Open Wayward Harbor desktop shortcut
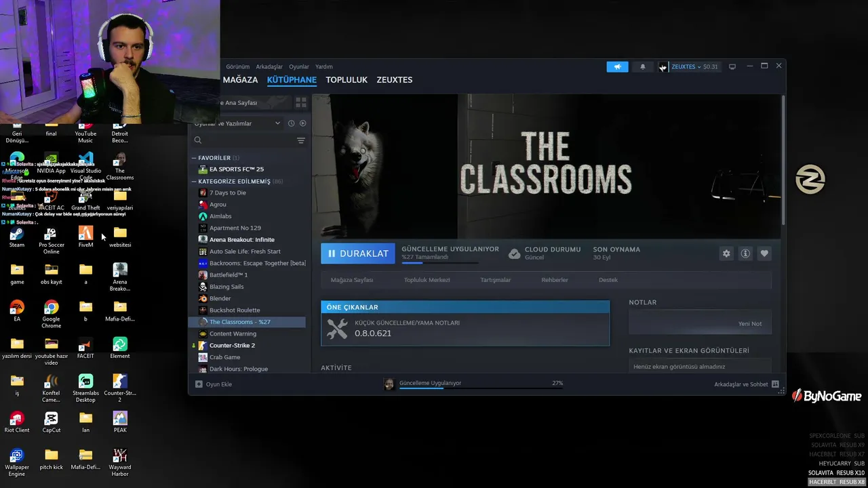868x488 pixels. click(120, 463)
